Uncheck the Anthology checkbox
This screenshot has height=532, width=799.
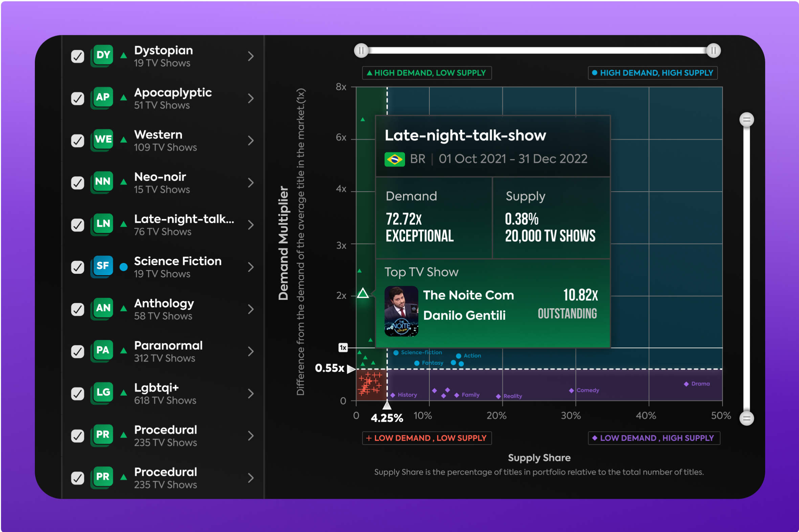(78, 309)
